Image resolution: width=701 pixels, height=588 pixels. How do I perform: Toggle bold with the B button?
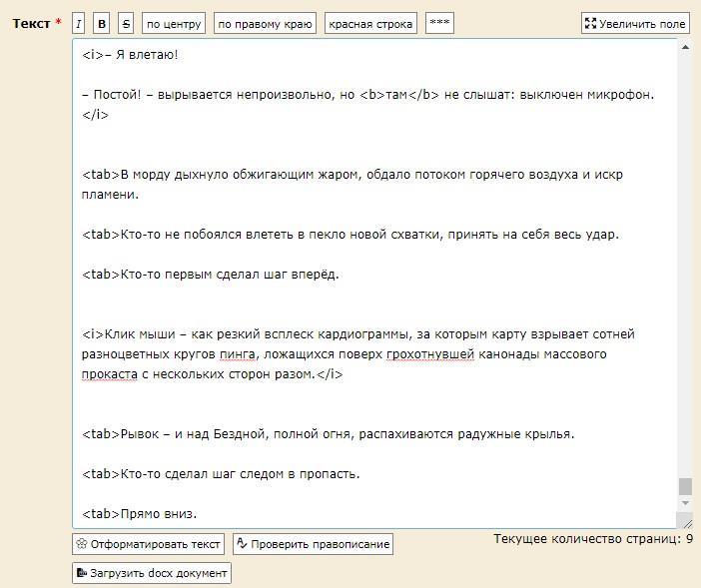[102, 23]
